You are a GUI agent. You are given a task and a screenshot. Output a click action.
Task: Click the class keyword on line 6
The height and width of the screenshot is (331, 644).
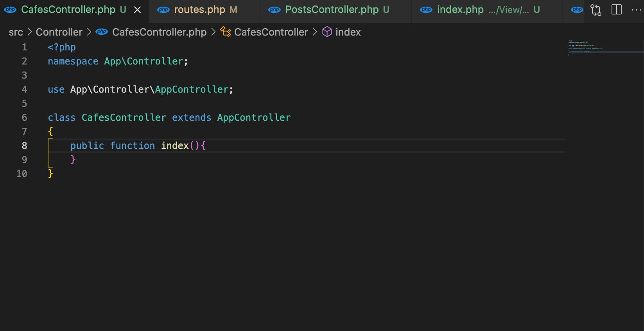coord(62,118)
